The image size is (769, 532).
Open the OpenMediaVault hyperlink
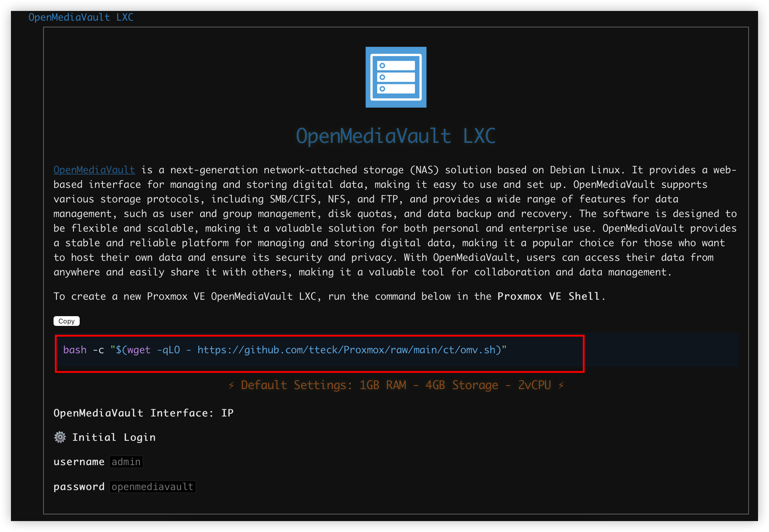[x=94, y=170]
